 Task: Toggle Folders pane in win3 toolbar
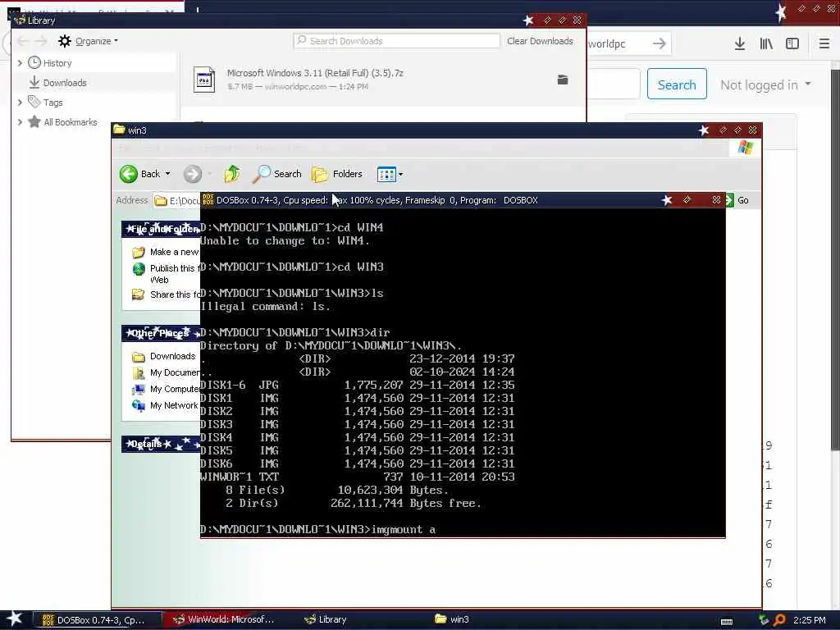point(337,174)
